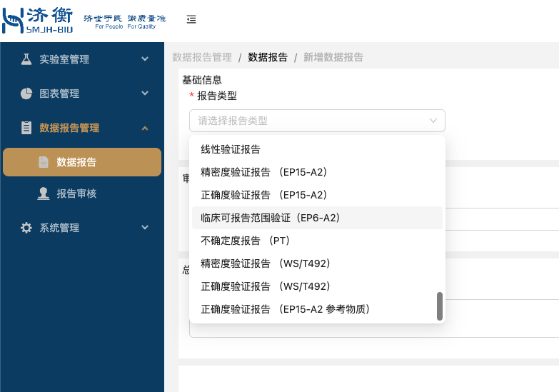Click the flask icon for 实验室管理

click(x=26, y=59)
